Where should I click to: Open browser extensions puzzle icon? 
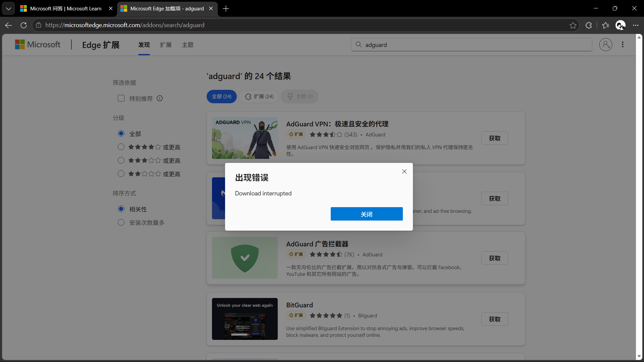tap(589, 25)
